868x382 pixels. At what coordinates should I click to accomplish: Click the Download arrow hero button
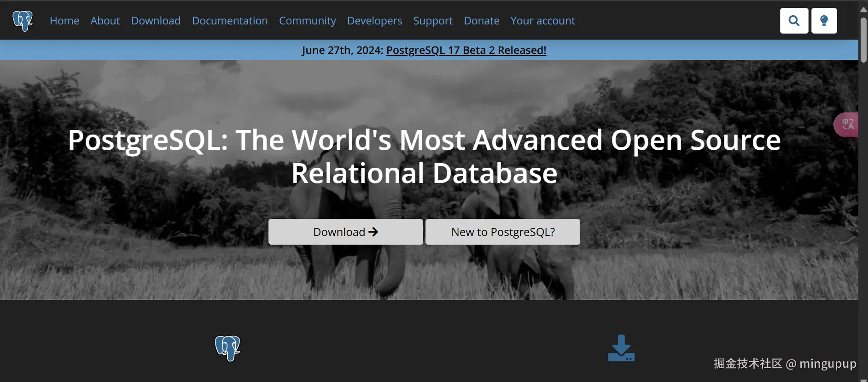(345, 232)
